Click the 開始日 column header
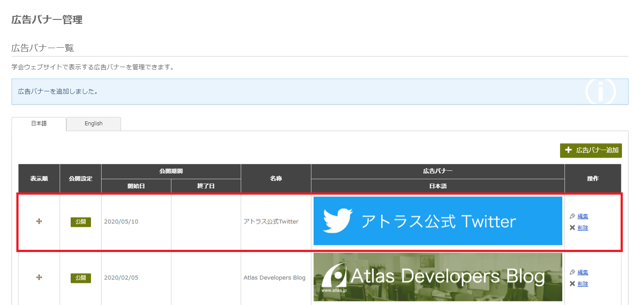Viewport: 644px width, 305px height. 136,186
